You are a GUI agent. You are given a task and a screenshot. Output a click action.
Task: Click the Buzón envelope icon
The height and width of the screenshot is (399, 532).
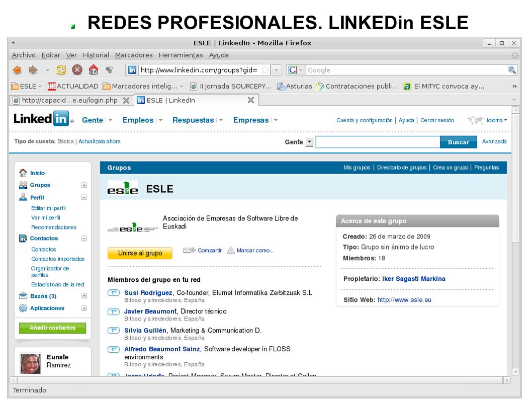pos(23,295)
